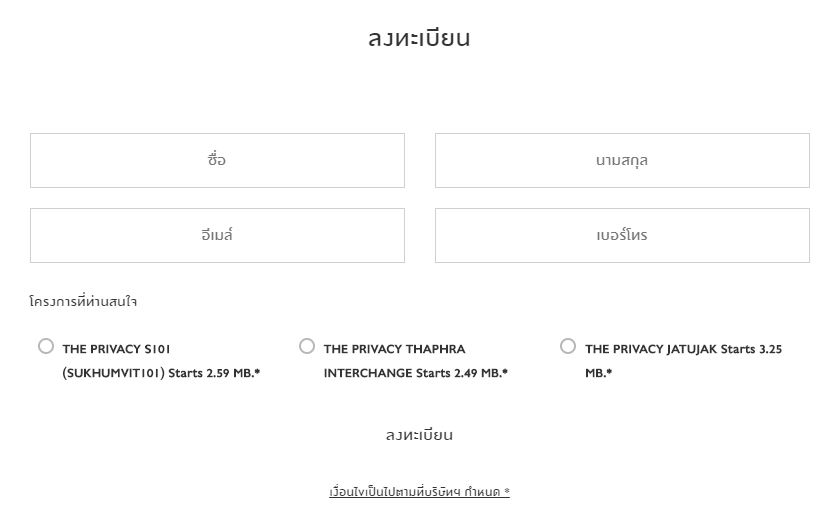Screen dimensions: 838x523
Task: Click the ลงทะเบียน page heading
Action: [419, 39]
